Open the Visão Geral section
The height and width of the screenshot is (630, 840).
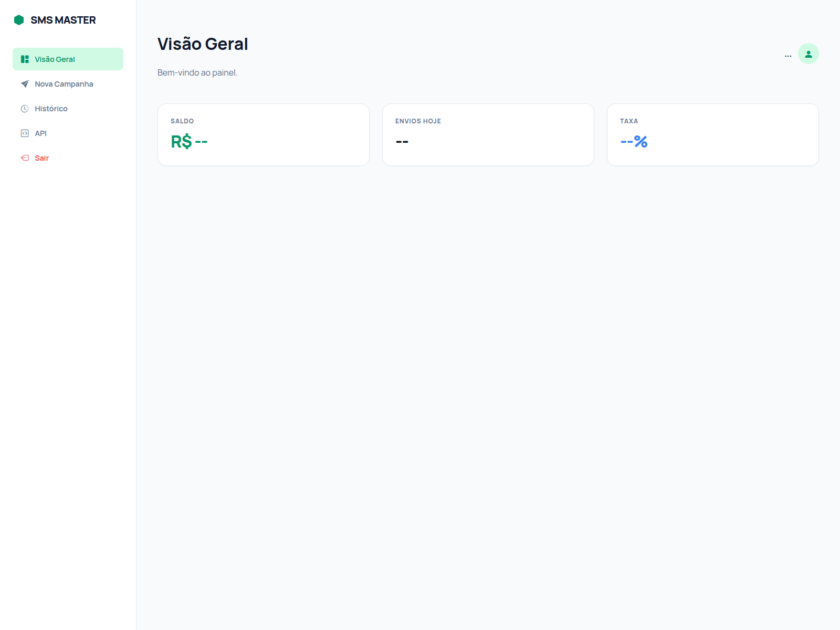[55, 59]
